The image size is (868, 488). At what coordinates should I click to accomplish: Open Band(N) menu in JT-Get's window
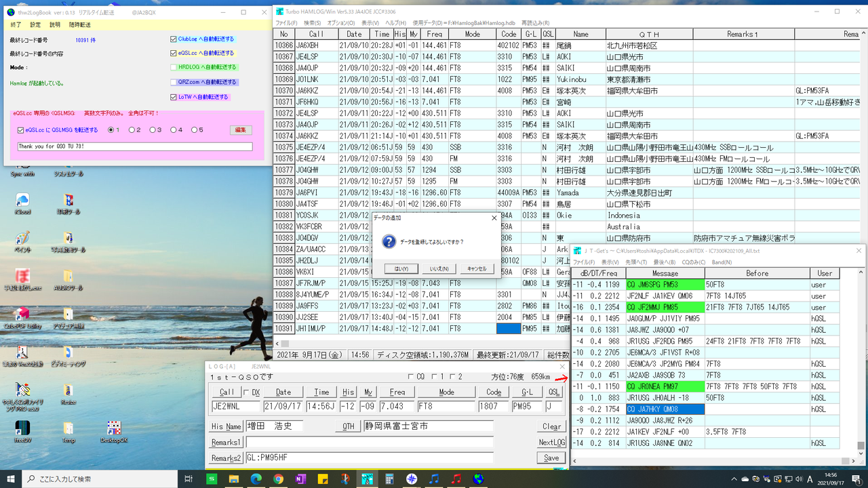[722, 262]
